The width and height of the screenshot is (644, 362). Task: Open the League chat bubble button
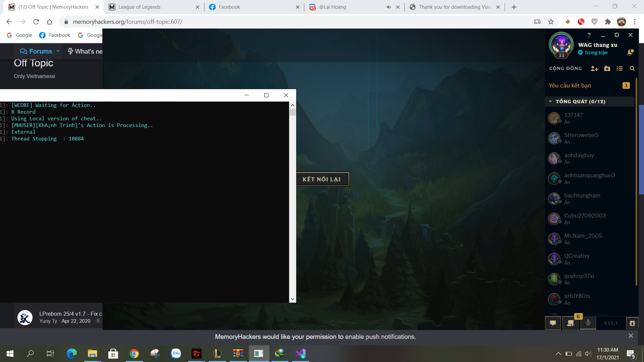coord(553,323)
